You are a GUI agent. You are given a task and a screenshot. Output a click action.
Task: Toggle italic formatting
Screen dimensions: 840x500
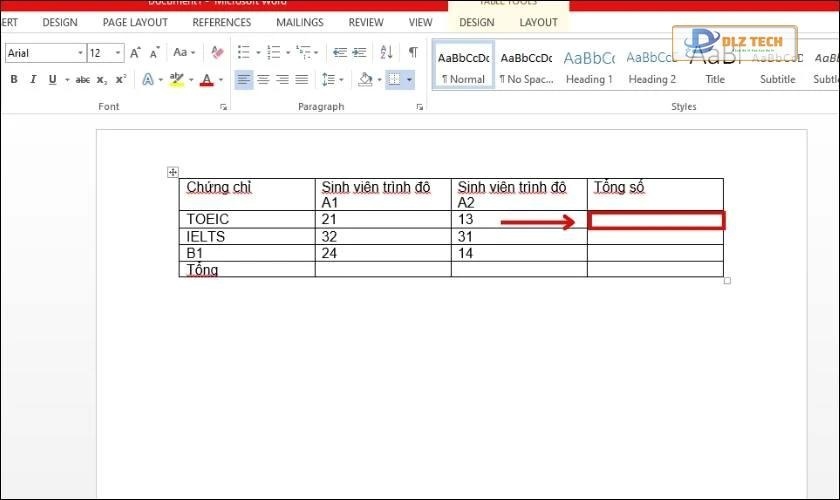[33, 80]
